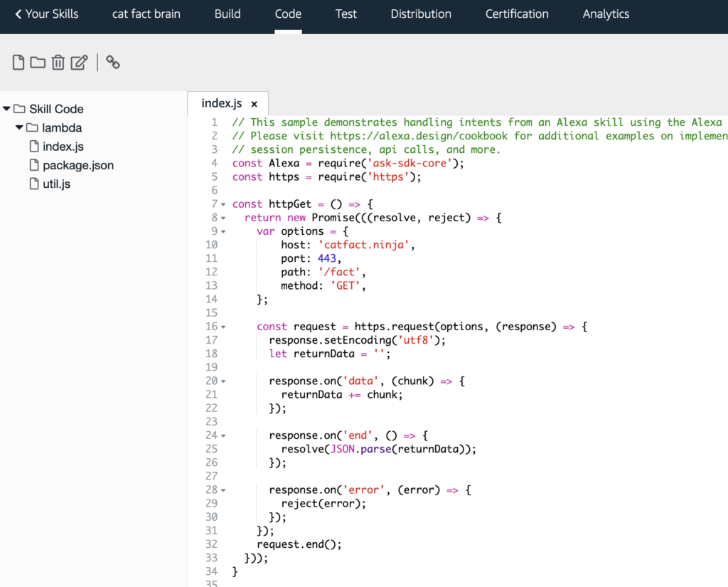728x587 pixels.
Task: Click the 'catfact.ninja' host string
Action: click(363, 245)
